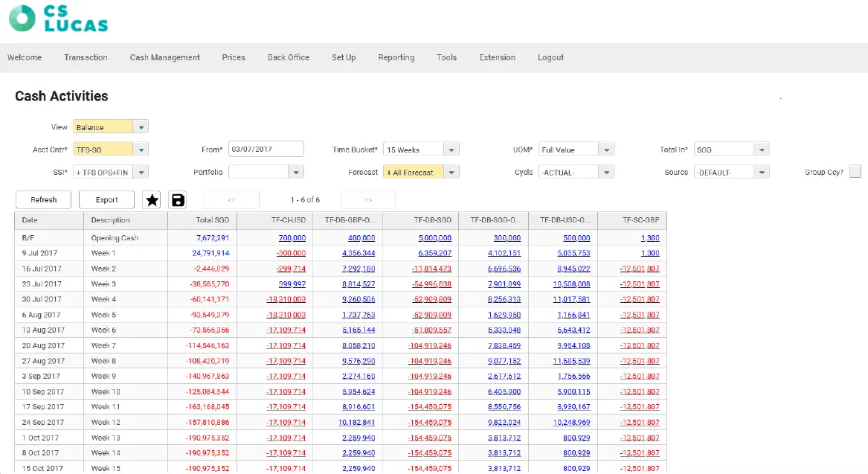
Task: Open Opening Cash TF-CI-USD value 700,000
Action: tap(292, 238)
